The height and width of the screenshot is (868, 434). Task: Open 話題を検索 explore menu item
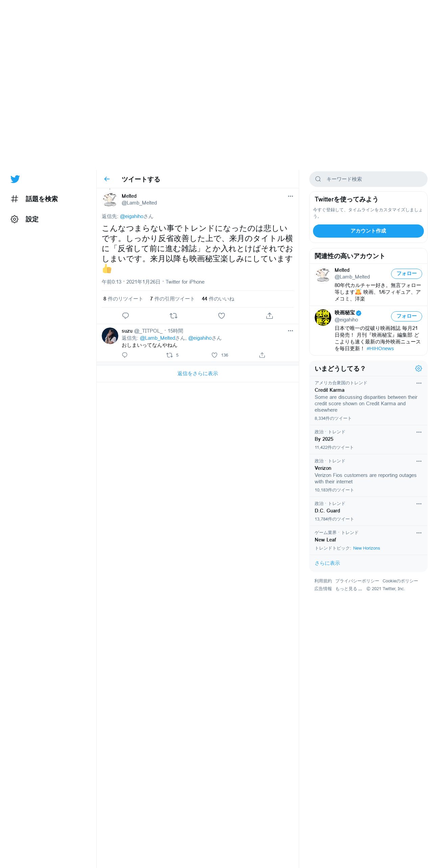[34, 199]
